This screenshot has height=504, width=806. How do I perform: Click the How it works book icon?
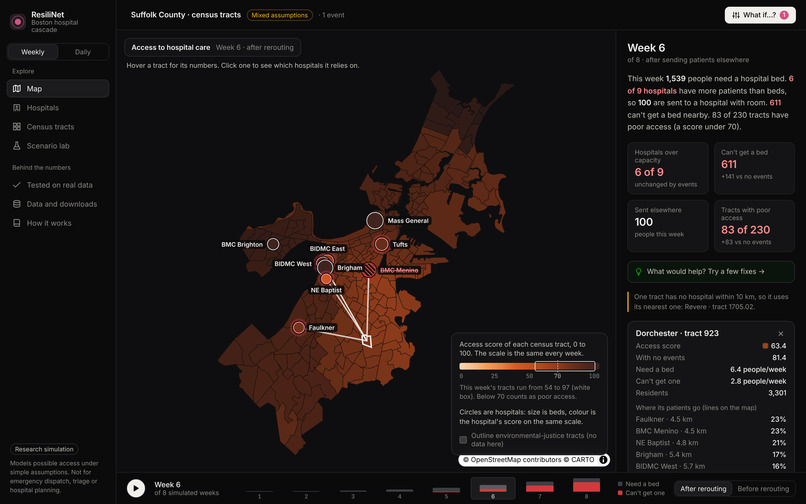pyautogui.click(x=16, y=223)
